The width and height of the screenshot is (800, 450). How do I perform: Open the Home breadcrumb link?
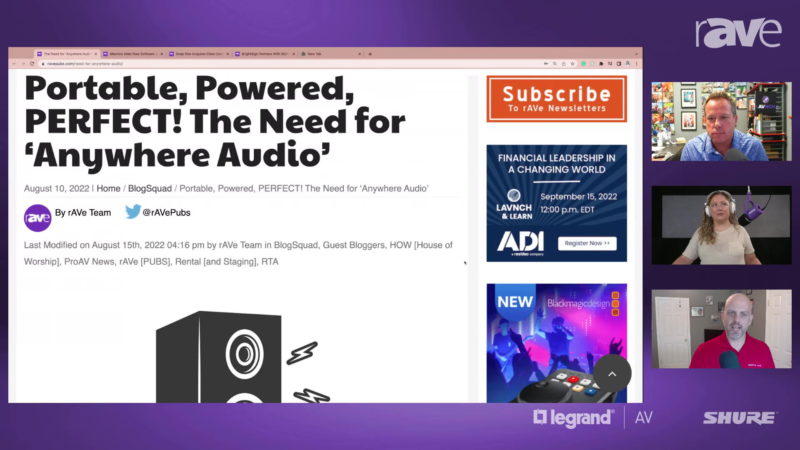(x=108, y=189)
